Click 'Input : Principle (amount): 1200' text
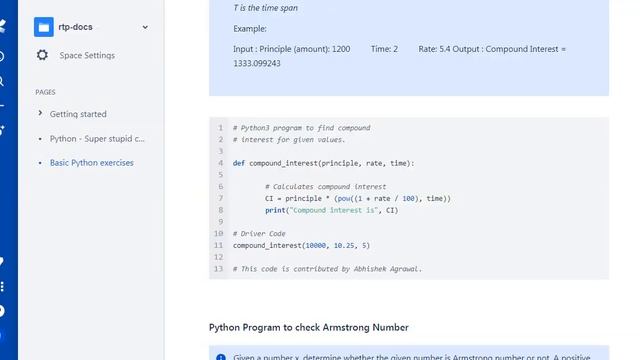The width and height of the screenshot is (640, 360). pos(291,49)
